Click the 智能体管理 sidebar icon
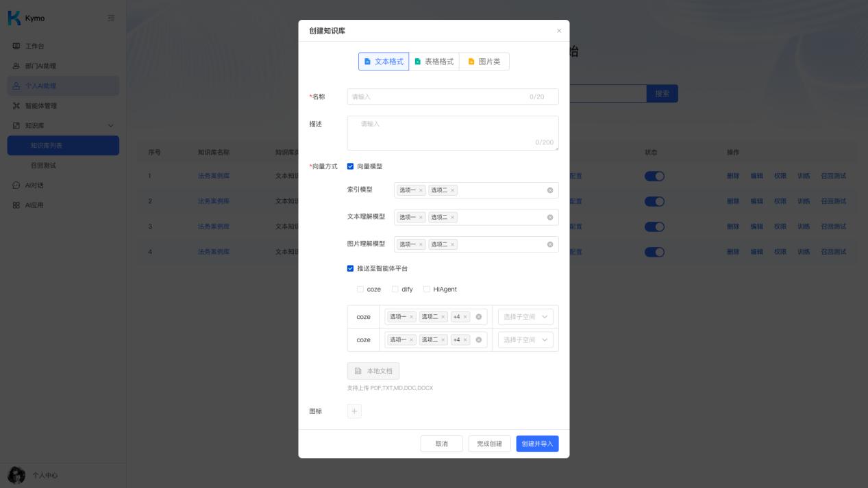The image size is (868, 488). (16, 105)
